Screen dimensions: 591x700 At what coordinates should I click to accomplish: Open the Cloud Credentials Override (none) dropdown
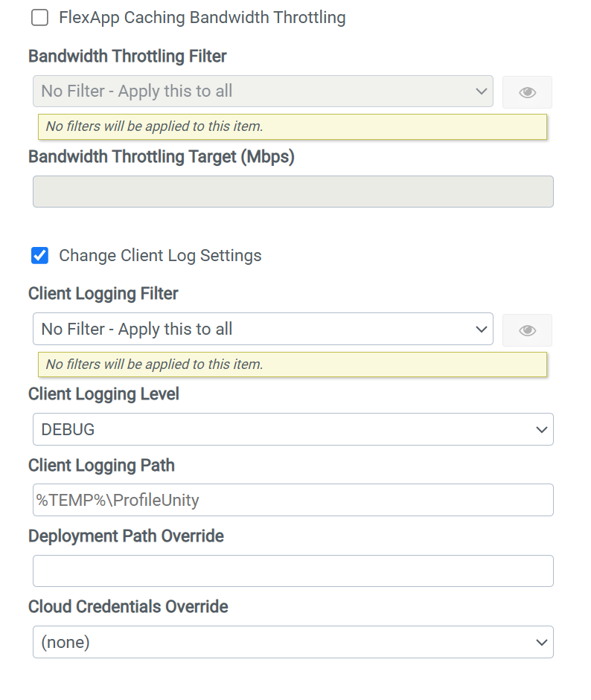pos(293,642)
